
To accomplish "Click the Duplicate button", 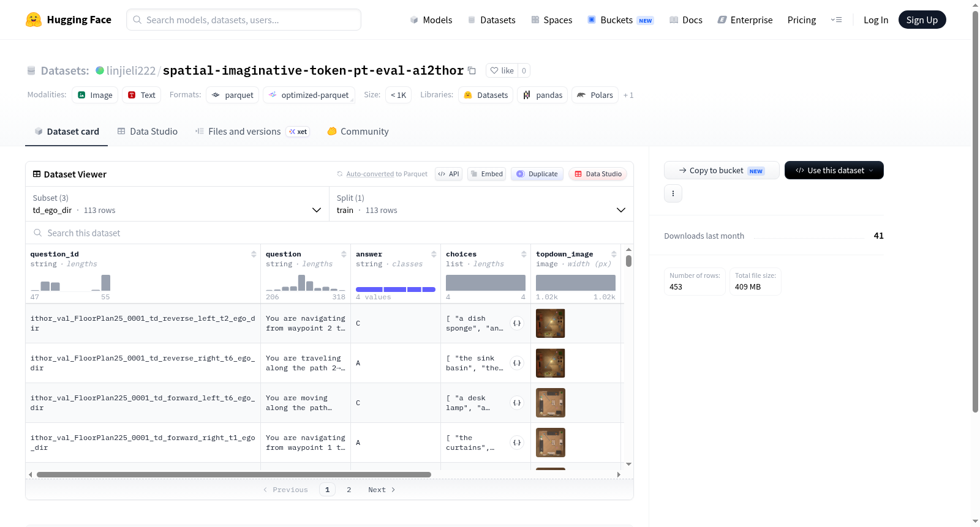I will 537,174.
